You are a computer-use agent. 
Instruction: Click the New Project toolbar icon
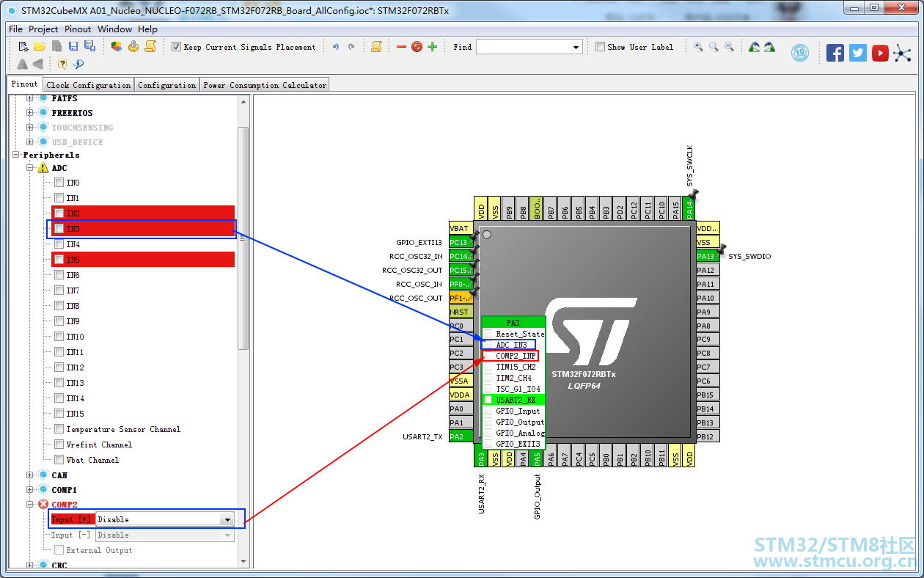coord(23,46)
